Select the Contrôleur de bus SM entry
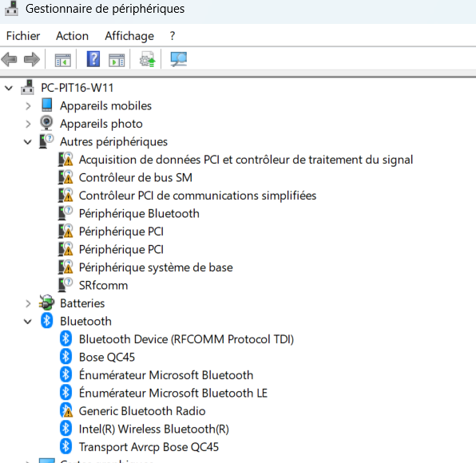476x463 pixels. coord(136,178)
